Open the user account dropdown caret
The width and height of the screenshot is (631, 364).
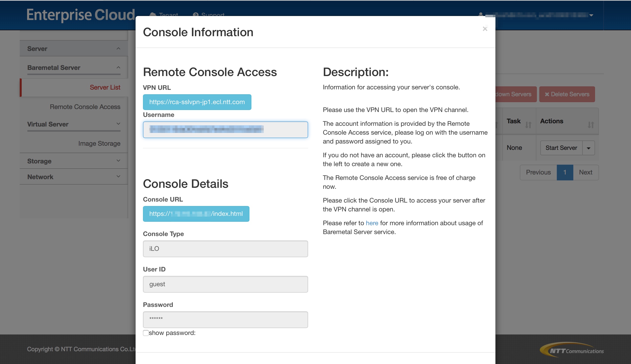(591, 15)
